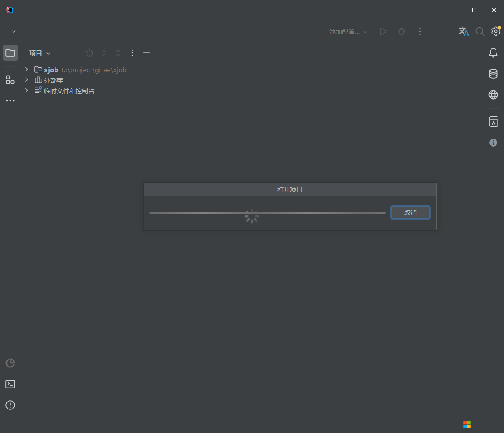Open the Notifications bell panel
504x433 pixels.
pos(493,53)
